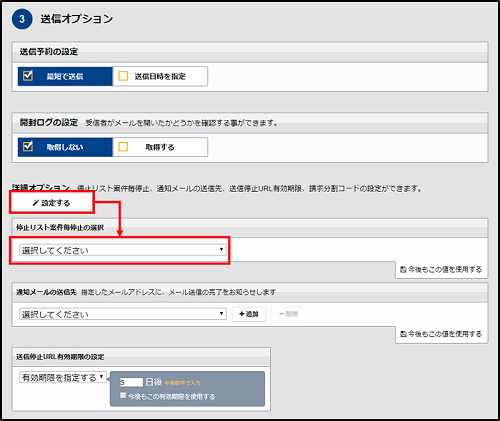Viewport: 500px width, 421px height.
Task: Open the 有効期限を指定する dropdown
Action: pos(63,377)
